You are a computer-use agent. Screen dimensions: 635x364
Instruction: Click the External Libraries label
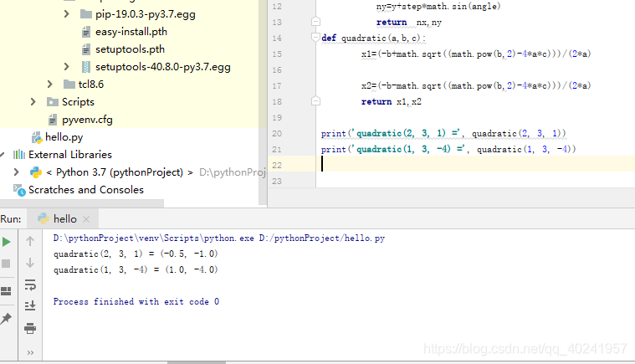70,155
